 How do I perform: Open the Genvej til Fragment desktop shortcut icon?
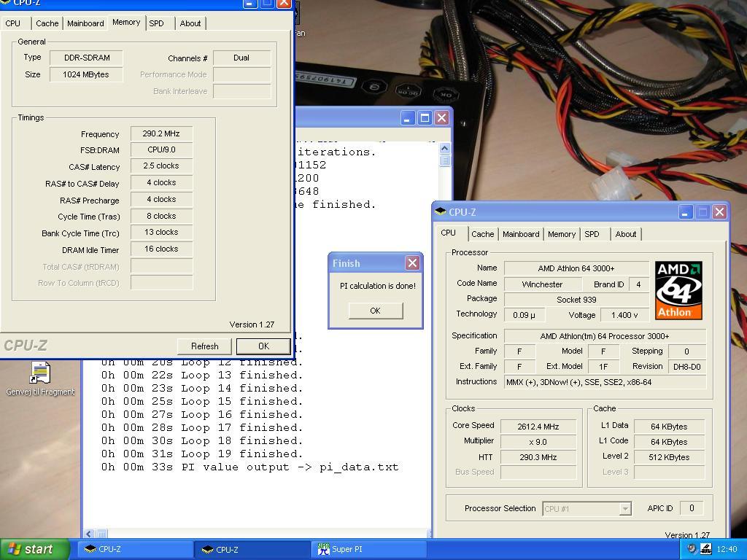tap(40, 378)
